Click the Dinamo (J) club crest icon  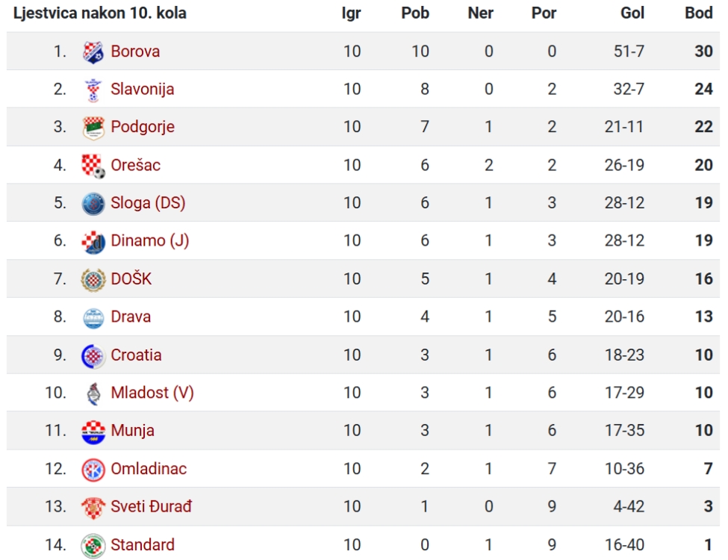click(x=93, y=241)
